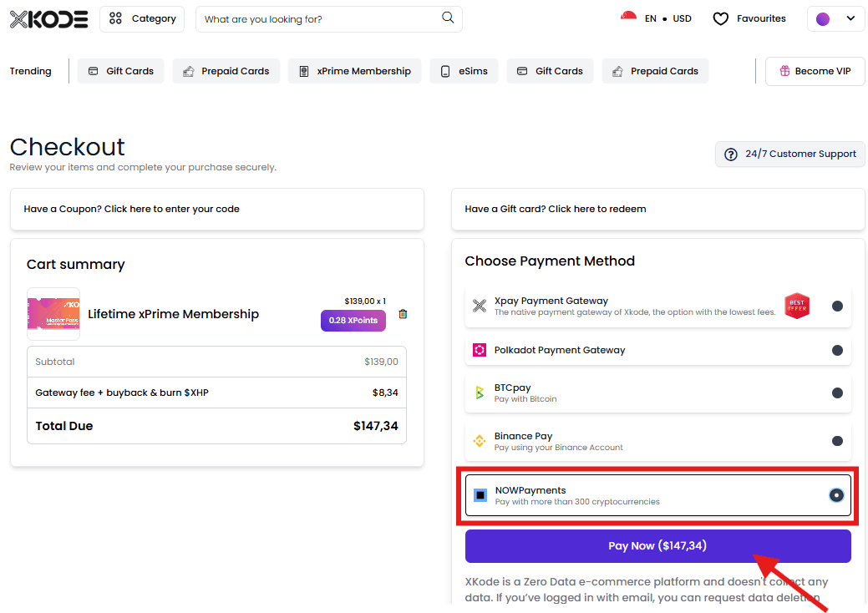Click the Gateway fee value $8,34

[x=385, y=393]
